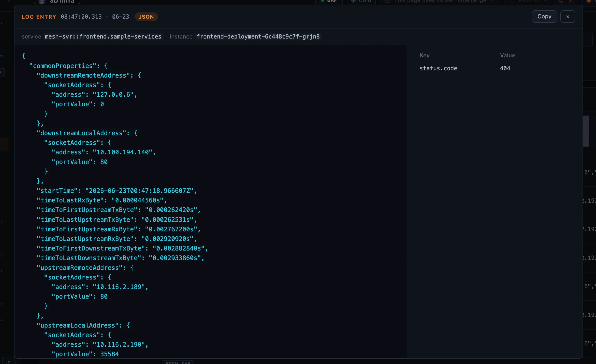Click the "timeToLastUpstreamRxByte" line
The width and height of the screenshot is (596, 364).
117,239
